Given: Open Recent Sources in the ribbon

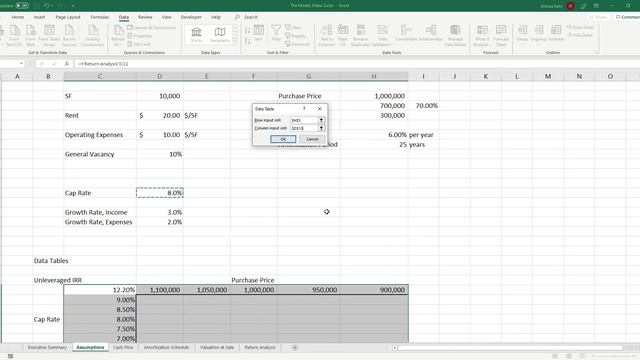Looking at the screenshot, I should [x=69, y=35].
